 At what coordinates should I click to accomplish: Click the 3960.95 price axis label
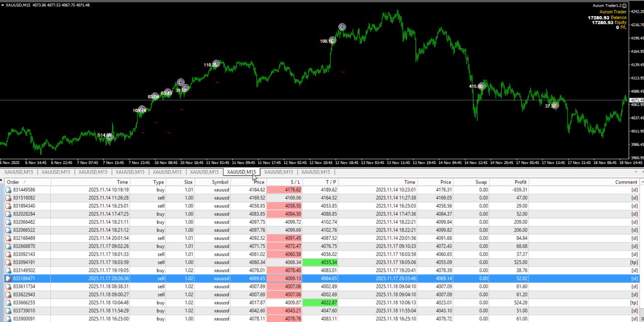pos(637,157)
